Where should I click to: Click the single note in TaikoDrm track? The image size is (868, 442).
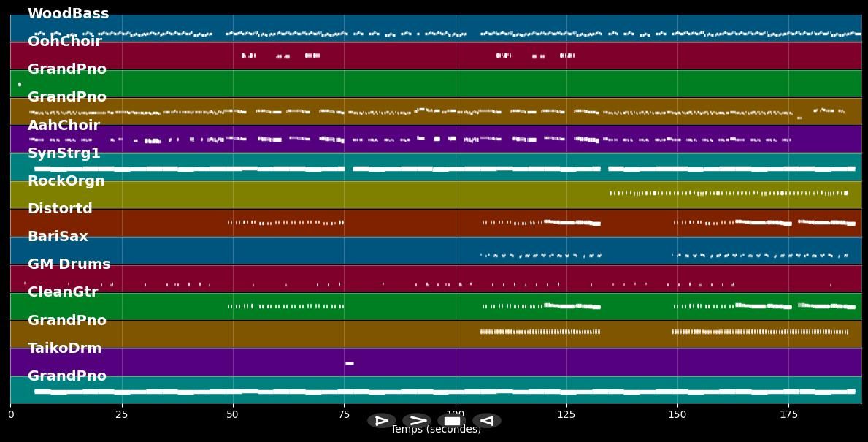click(349, 363)
